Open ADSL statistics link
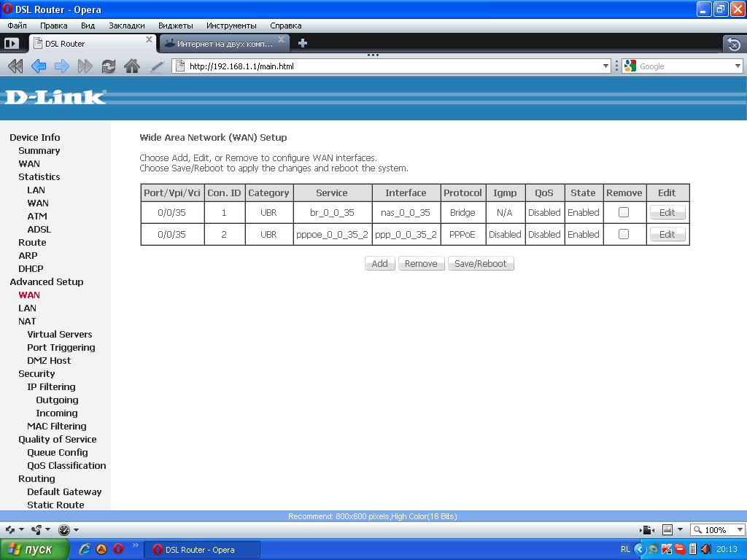747x560 pixels. point(39,230)
